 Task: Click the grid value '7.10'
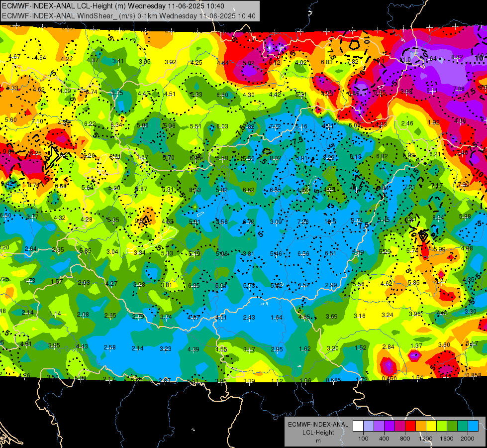point(37,121)
